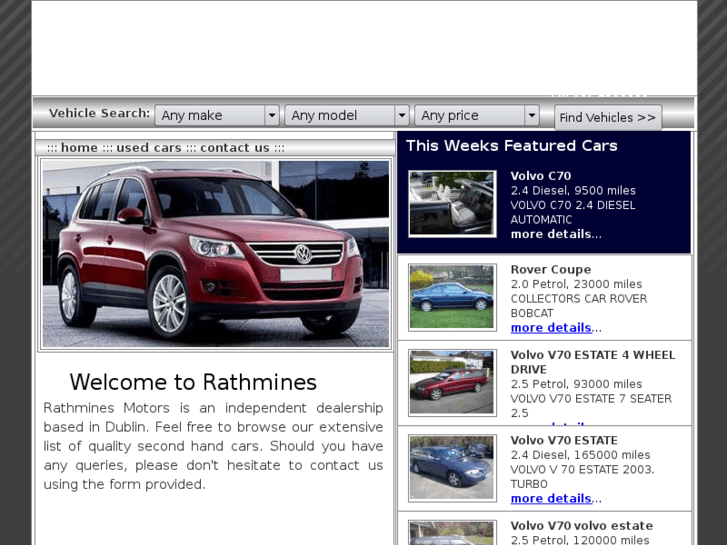Go to the home menu link

[79, 147]
